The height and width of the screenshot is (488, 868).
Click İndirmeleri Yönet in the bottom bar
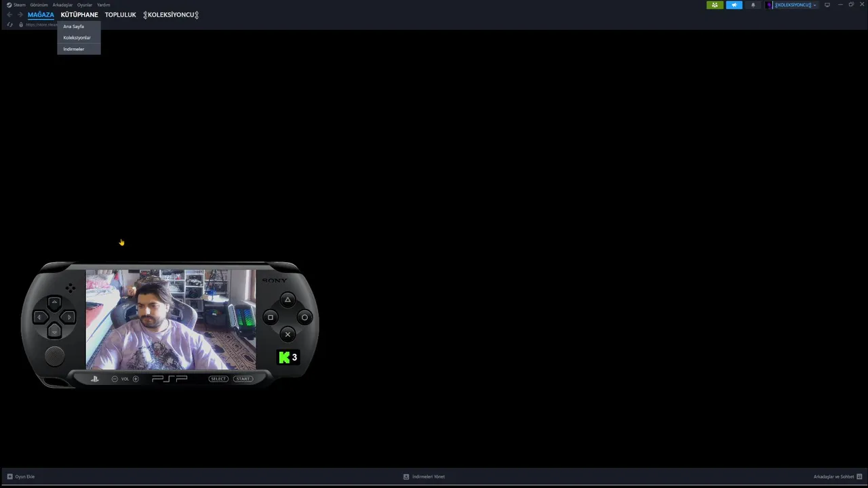(x=424, y=476)
